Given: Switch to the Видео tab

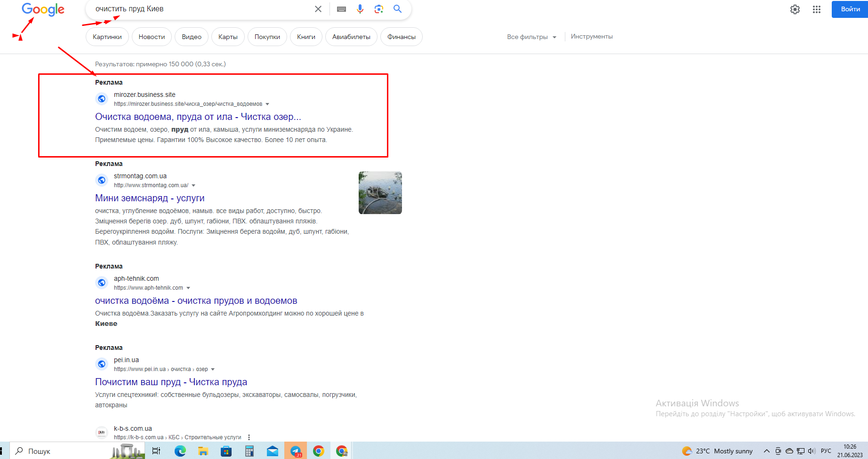Looking at the screenshot, I should (x=192, y=37).
